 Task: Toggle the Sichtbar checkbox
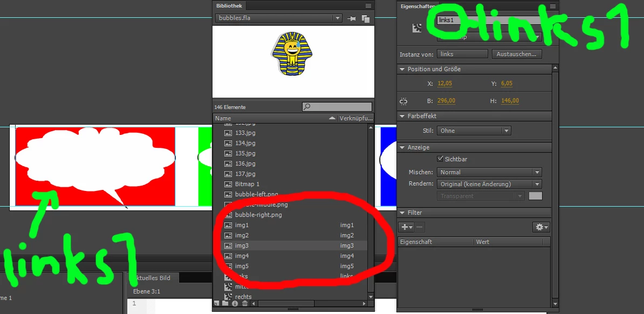pyautogui.click(x=440, y=159)
